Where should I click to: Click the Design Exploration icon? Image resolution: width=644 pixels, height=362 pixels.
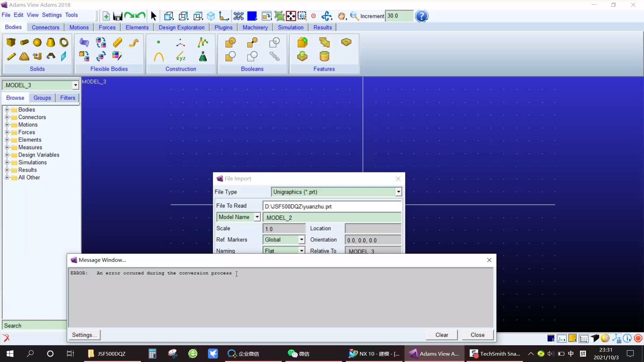[182, 27]
